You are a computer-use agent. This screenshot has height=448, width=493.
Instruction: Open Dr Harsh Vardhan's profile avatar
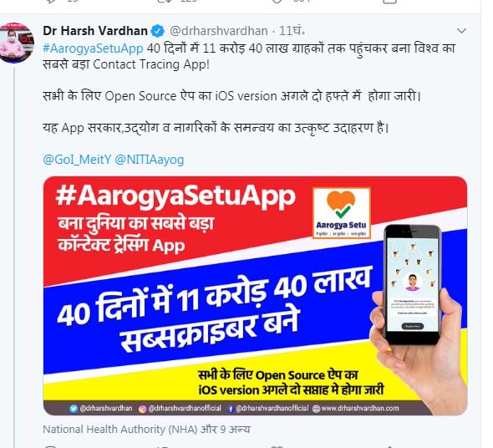coord(17,43)
